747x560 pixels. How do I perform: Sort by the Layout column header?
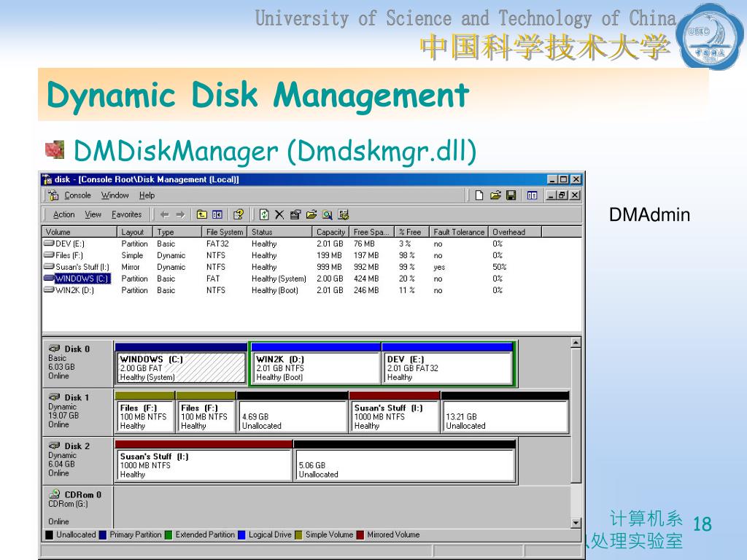[x=135, y=232]
